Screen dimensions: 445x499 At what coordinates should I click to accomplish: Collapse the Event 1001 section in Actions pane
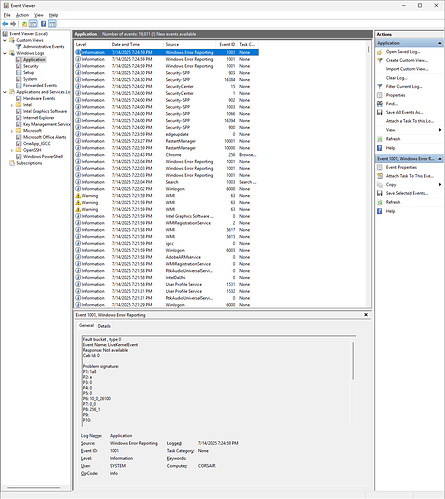pos(440,159)
